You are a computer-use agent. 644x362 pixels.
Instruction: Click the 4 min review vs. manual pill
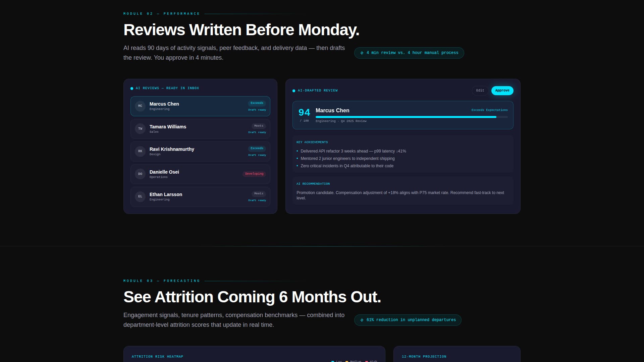[409, 53]
